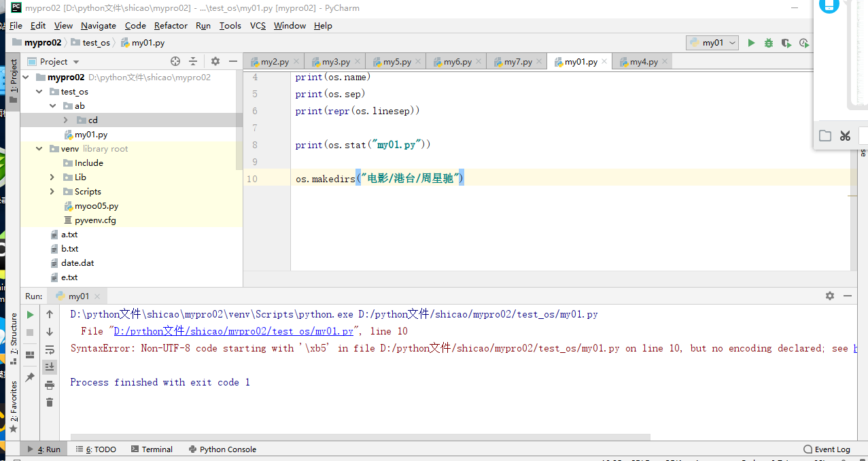
Task: Click collapse all icon in Project panel
Action: click(193, 61)
